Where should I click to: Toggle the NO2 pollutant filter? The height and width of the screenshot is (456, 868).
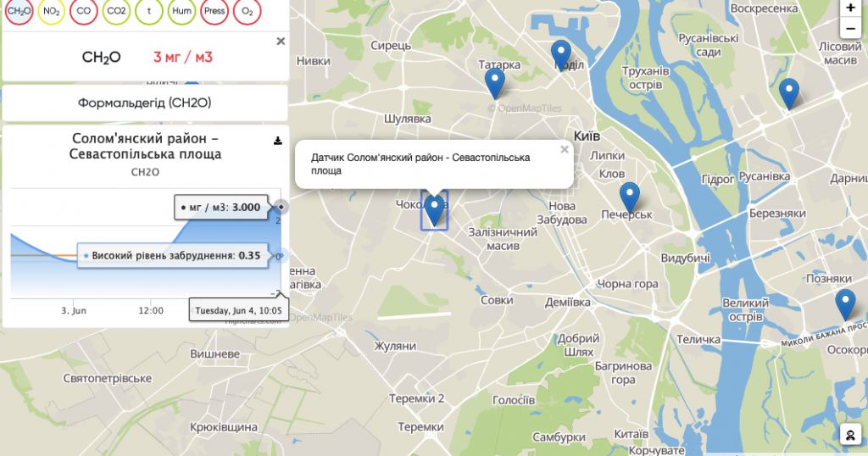(52, 12)
